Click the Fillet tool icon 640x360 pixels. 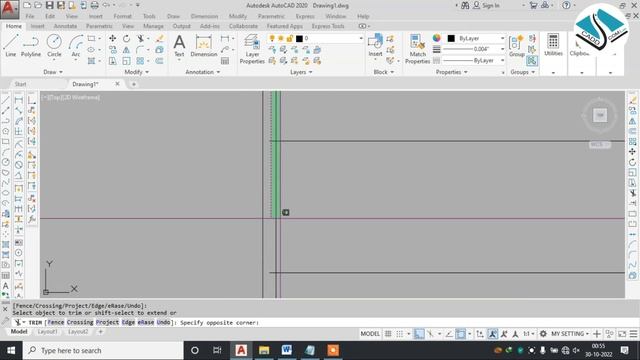[140, 50]
